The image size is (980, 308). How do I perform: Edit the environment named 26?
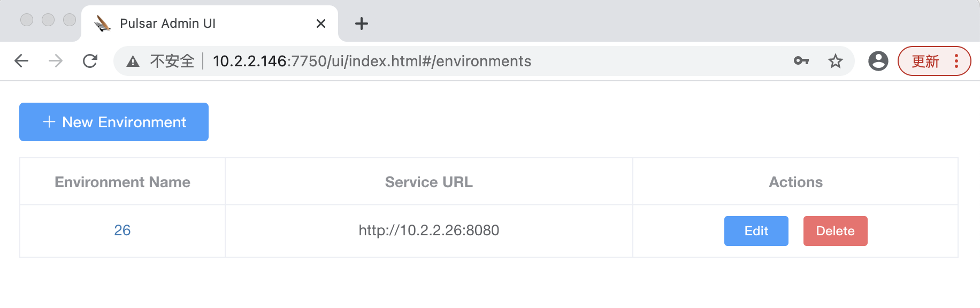(756, 231)
